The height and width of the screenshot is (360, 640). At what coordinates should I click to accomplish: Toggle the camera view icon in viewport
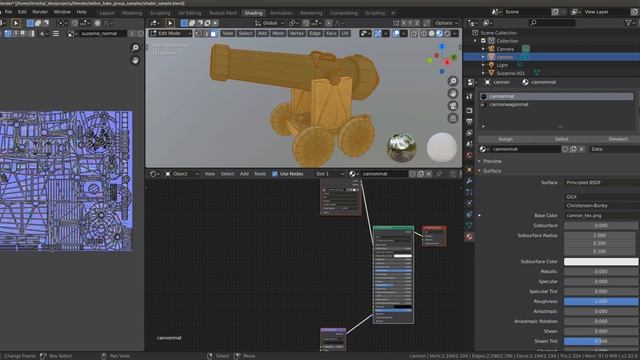point(453,106)
